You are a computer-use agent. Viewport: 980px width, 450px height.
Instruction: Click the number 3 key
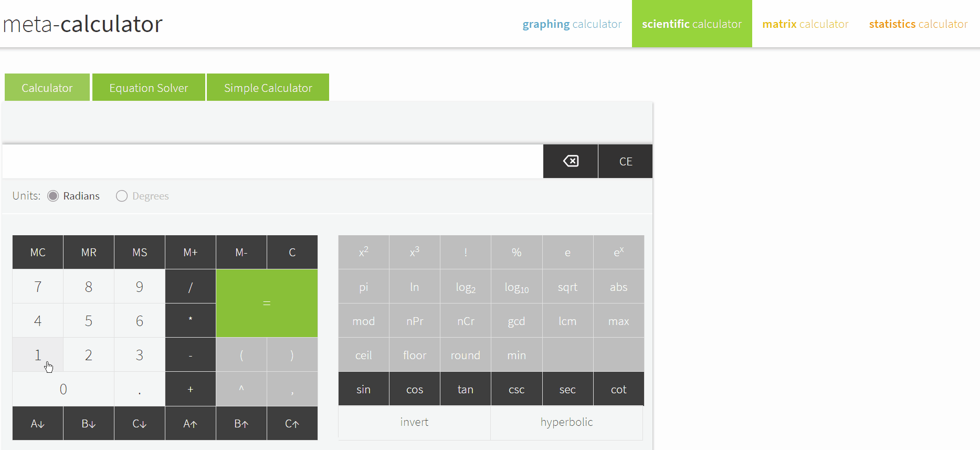(140, 355)
